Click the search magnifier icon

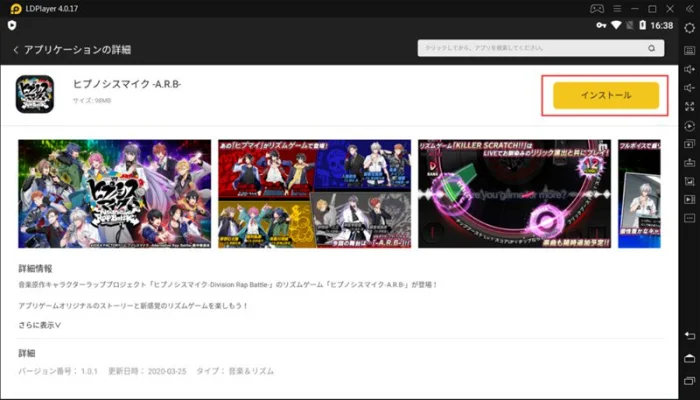pos(652,48)
